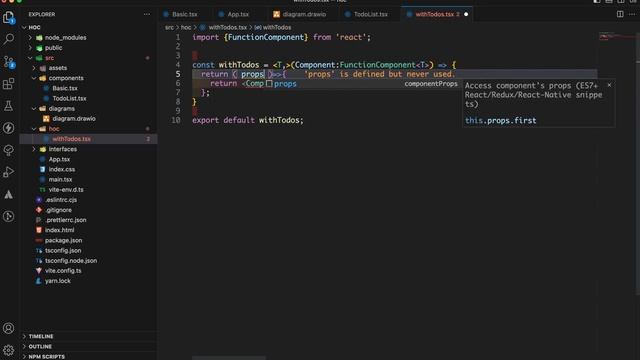640x360 pixels.
Task: Click the export default withTodos line
Action: coord(248,120)
